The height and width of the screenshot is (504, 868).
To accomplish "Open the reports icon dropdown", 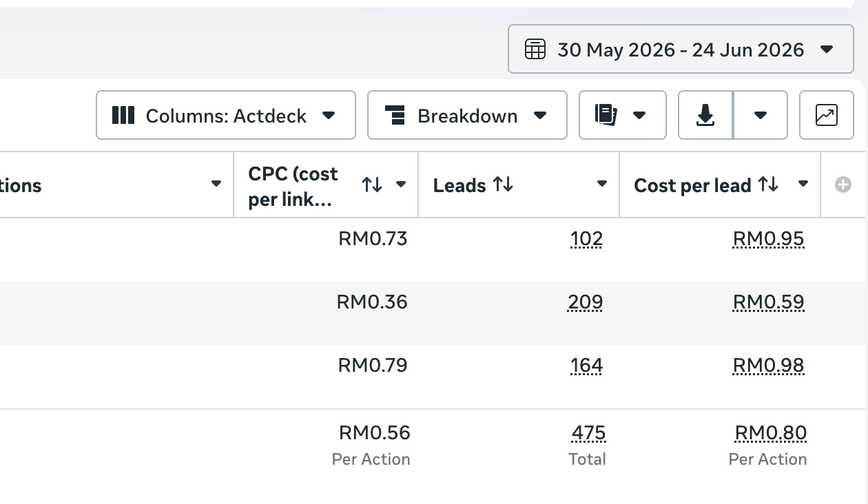I will click(622, 115).
